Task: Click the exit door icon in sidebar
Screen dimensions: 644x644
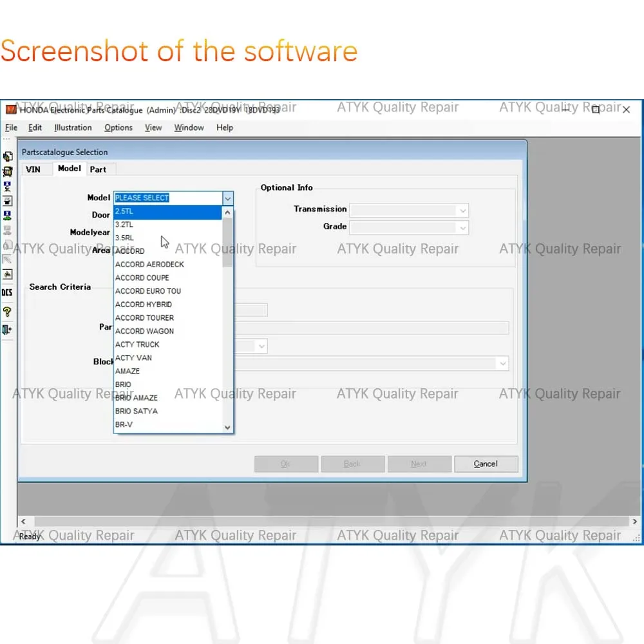Action: 7,329
